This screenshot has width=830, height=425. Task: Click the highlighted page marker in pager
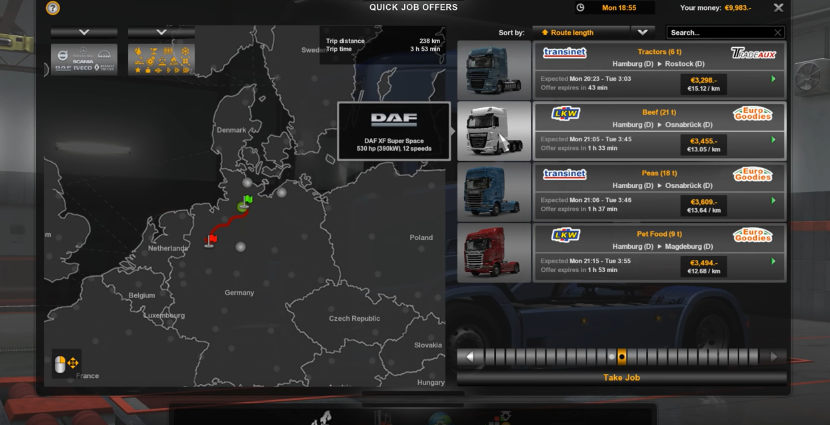[x=621, y=356]
